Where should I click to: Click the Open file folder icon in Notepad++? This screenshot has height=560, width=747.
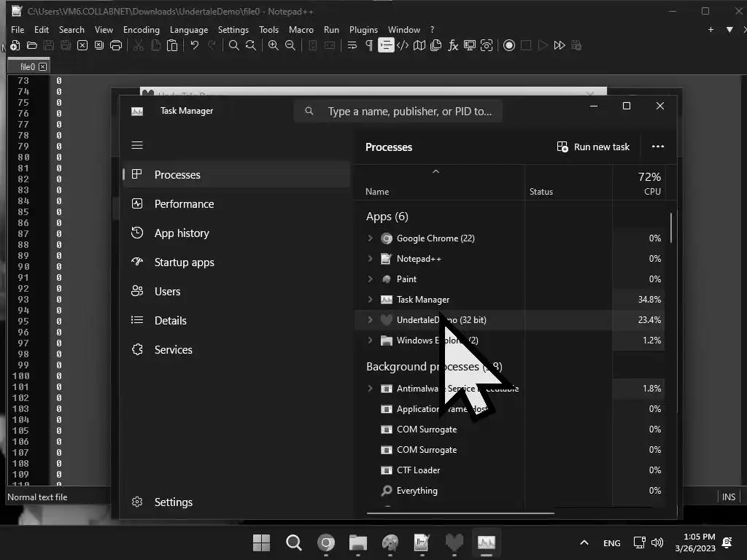pos(32,45)
